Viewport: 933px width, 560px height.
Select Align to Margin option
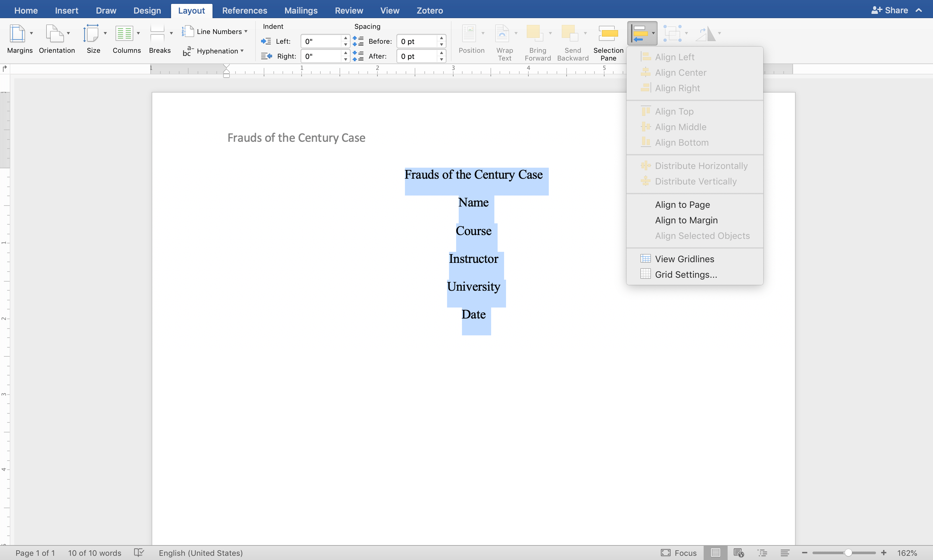click(686, 220)
